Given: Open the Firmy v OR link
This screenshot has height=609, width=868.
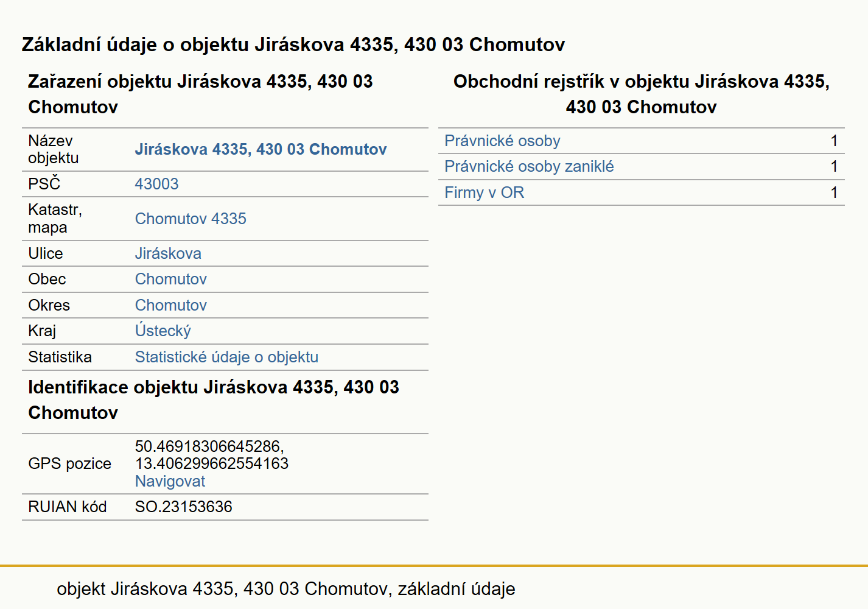Looking at the screenshot, I should pyautogui.click(x=484, y=192).
